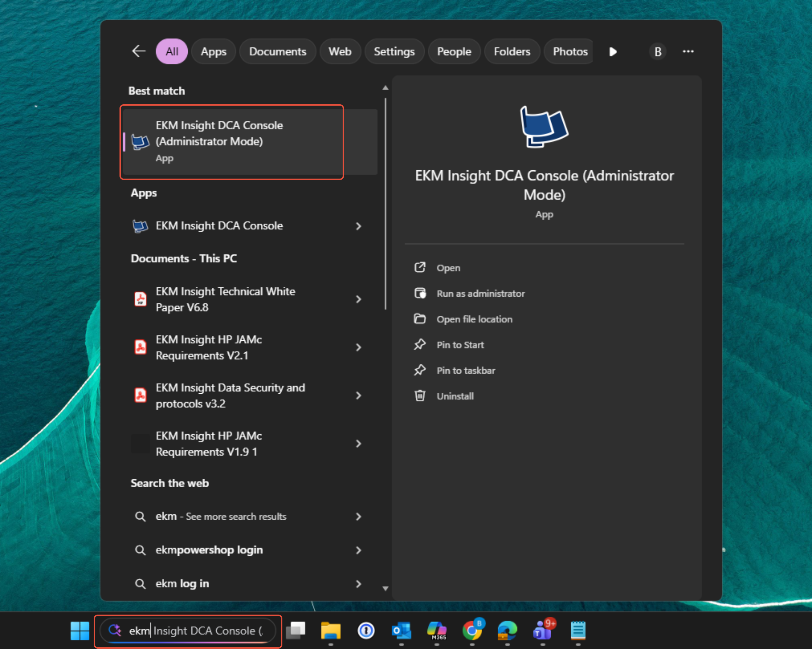The height and width of the screenshot is (649, 812).
Task: Expand chevron for Data Security and protocols v3.2
Action: [358, 396]
